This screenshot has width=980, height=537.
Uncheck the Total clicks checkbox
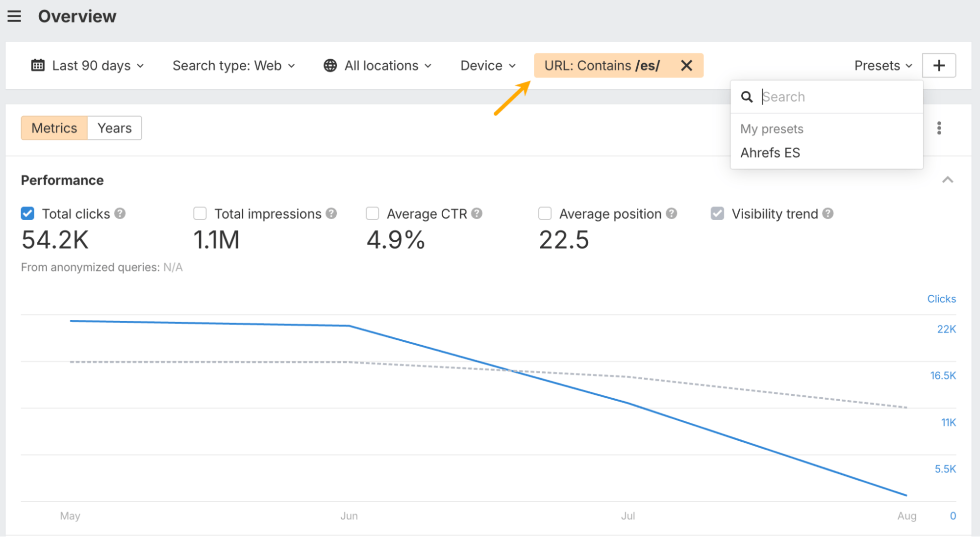(x=28, y=214)
